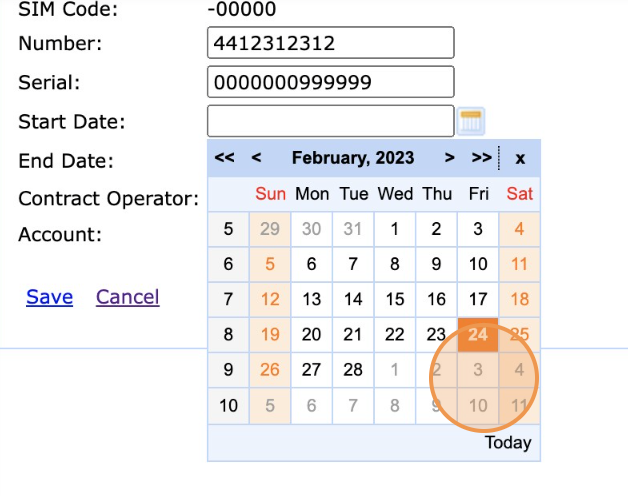Click the Serial input field
628x496 pixels.
(331, 82)
